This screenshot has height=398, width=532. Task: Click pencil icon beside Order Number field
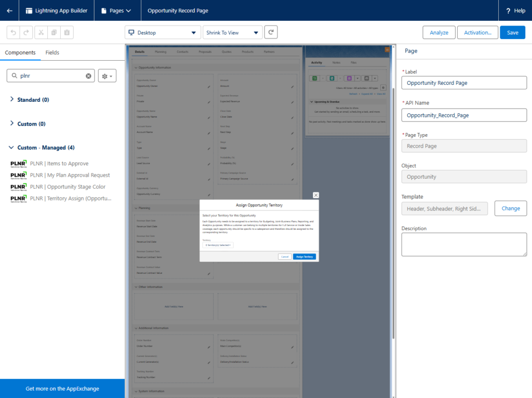pyautogui.click(x=209, y=347)
